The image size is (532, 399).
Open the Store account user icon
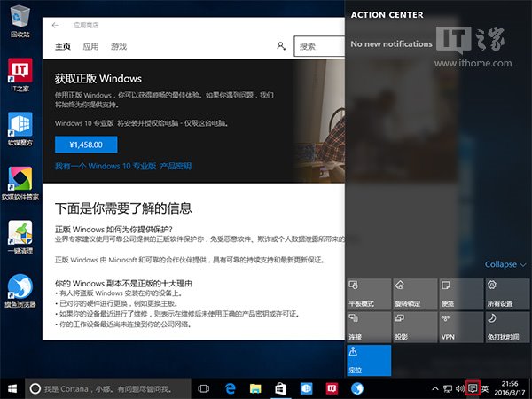tap(281, 46)
